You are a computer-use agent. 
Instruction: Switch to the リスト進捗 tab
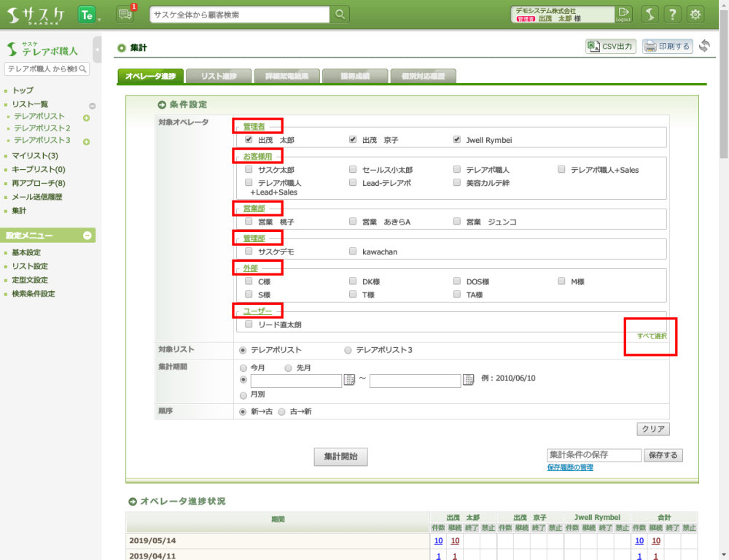(218, 76)
